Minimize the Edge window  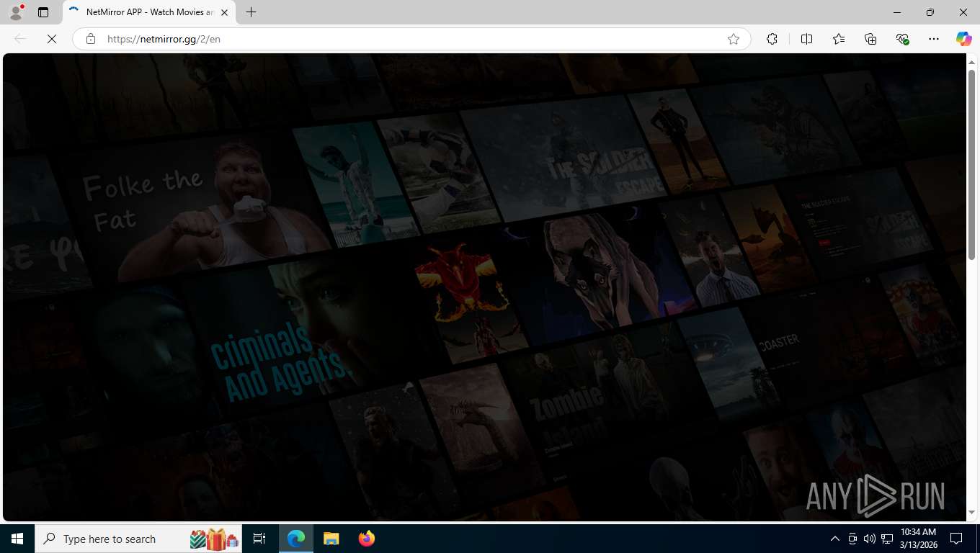click(897, 12)
